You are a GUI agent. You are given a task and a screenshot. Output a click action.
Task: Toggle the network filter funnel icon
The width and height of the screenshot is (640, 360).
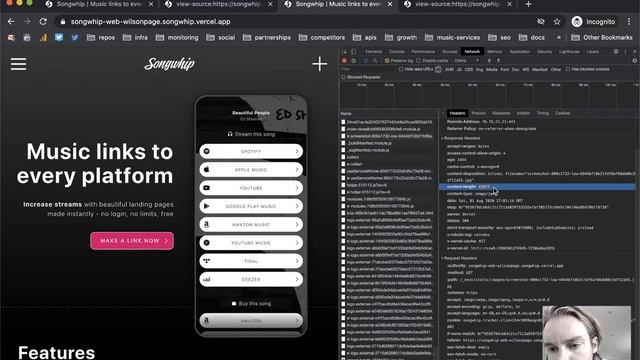(365, 61)
